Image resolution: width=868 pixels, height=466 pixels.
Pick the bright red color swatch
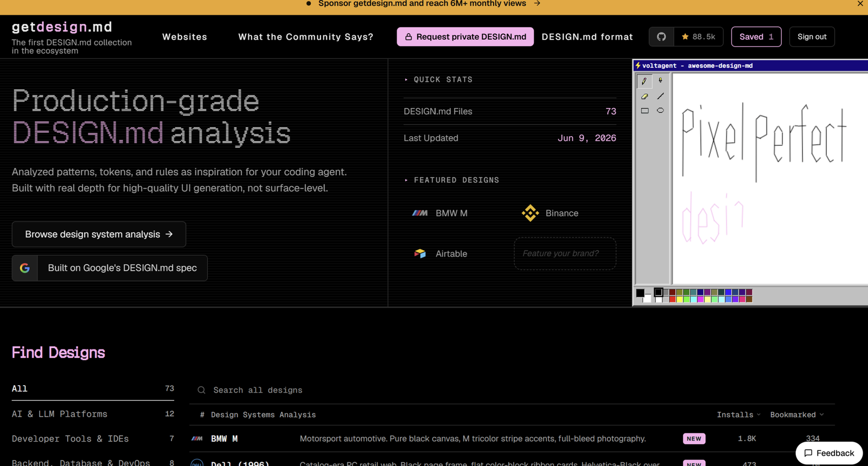(x=673, y=299)
